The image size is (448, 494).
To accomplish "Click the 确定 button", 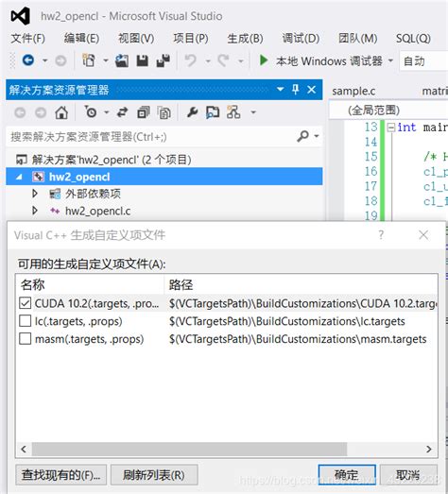I will [x=347, y=474].
